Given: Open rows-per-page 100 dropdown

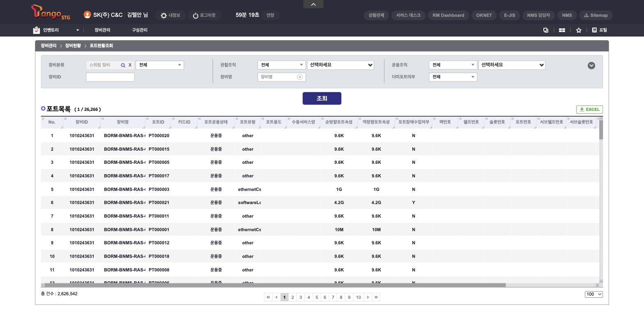Looking at the screenshot, I should point(594,294).
